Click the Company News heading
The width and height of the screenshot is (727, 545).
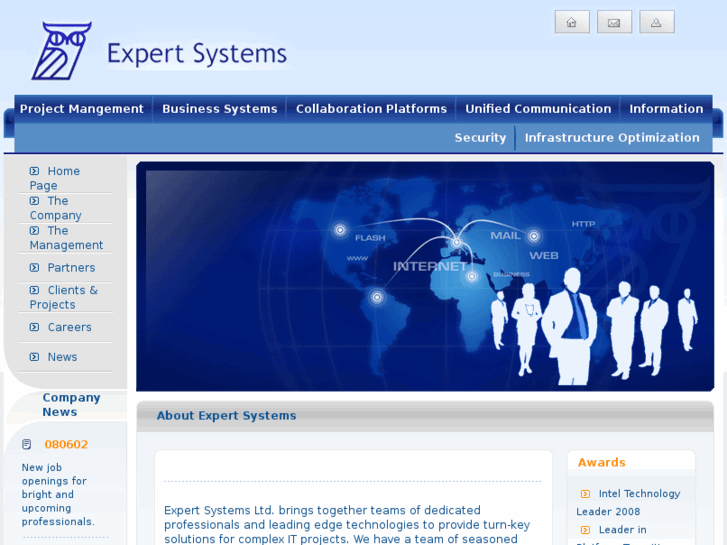click(x=71, y=404)
